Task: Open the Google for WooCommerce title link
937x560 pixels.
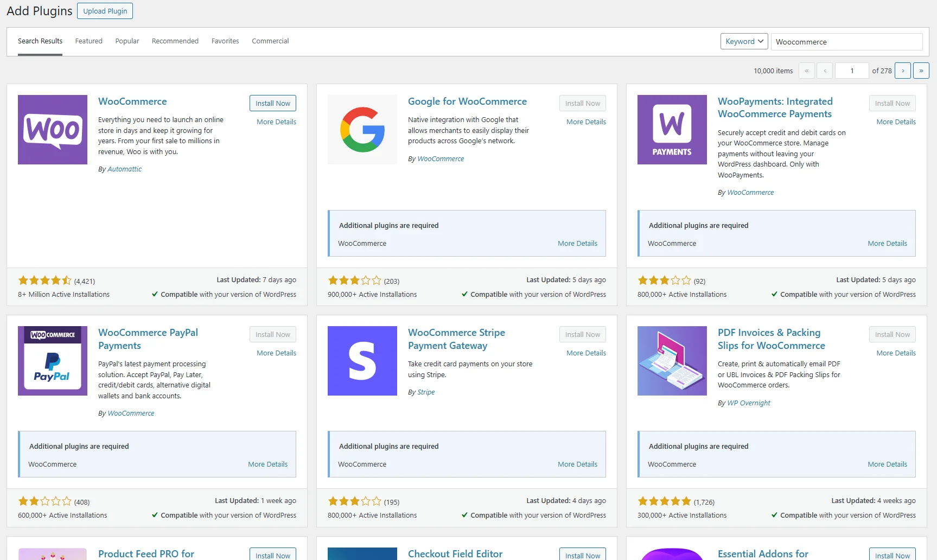Action: (467, 101)
